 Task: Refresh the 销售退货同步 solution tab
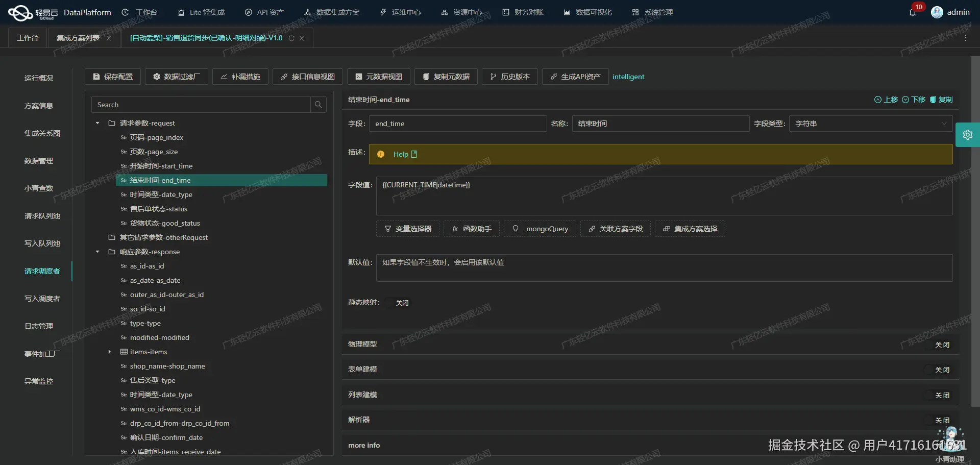pyautogui.click(x=291, y=38)
